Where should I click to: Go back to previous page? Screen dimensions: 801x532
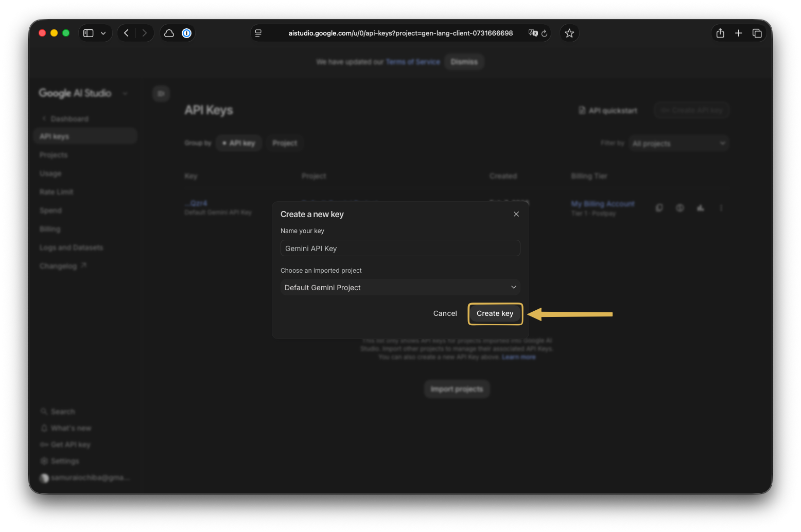(127, 33)
